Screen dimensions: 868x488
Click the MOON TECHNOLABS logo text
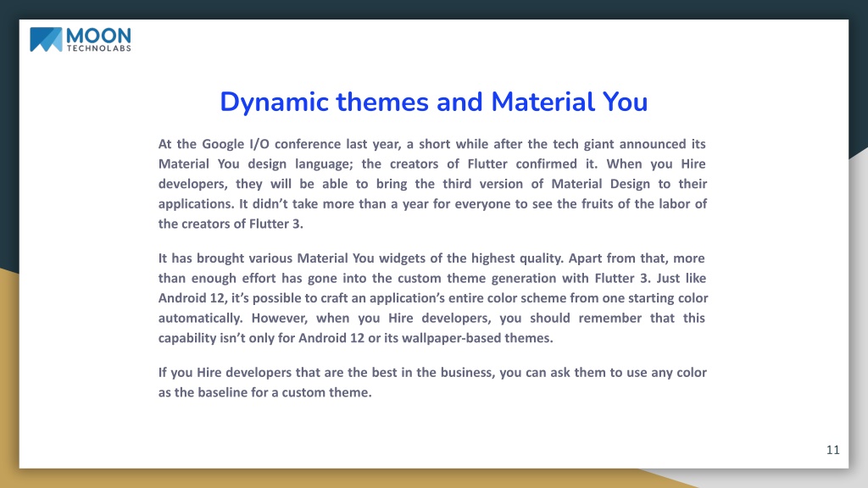point(98,39)
